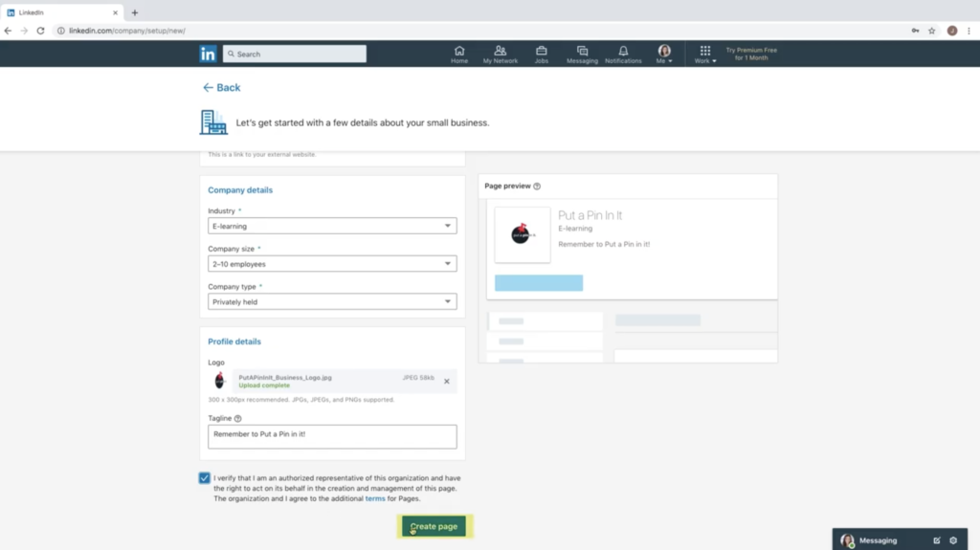Click the Page preview help icon
980x550 pixels.
tap(537, 187)
